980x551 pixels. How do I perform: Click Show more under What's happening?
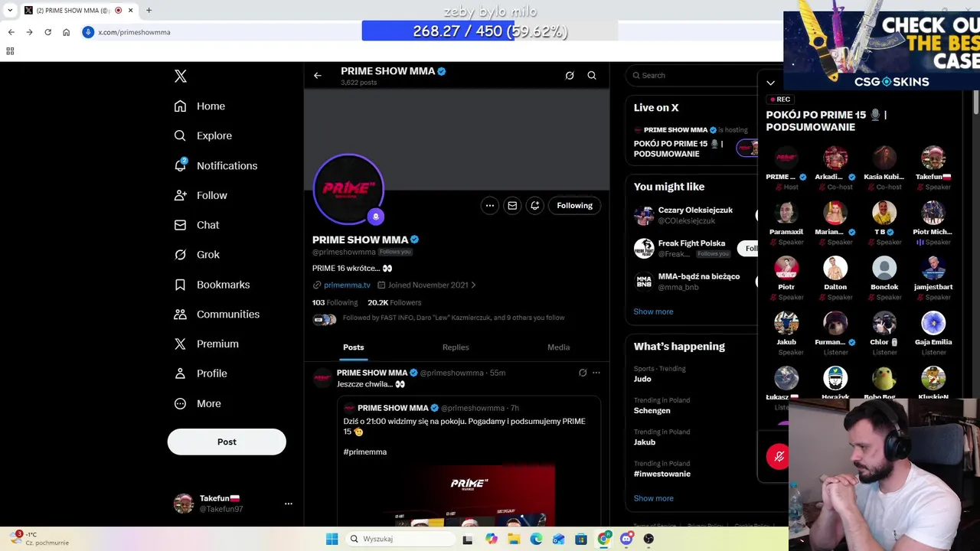(x=653, y=498)
